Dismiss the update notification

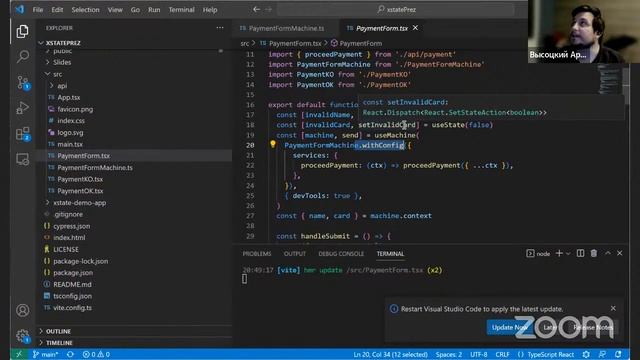point(613,308)
